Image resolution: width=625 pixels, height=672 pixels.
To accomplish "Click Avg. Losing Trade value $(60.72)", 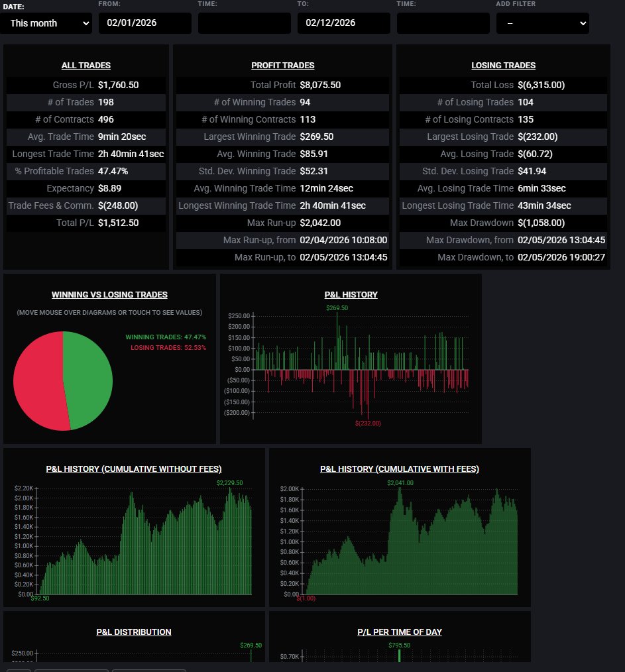I will coord(535,154).
